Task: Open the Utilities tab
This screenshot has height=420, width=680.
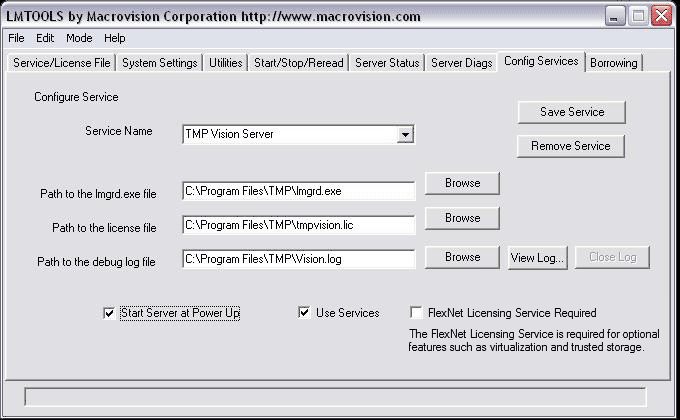Action: click(x=225, y=63)
